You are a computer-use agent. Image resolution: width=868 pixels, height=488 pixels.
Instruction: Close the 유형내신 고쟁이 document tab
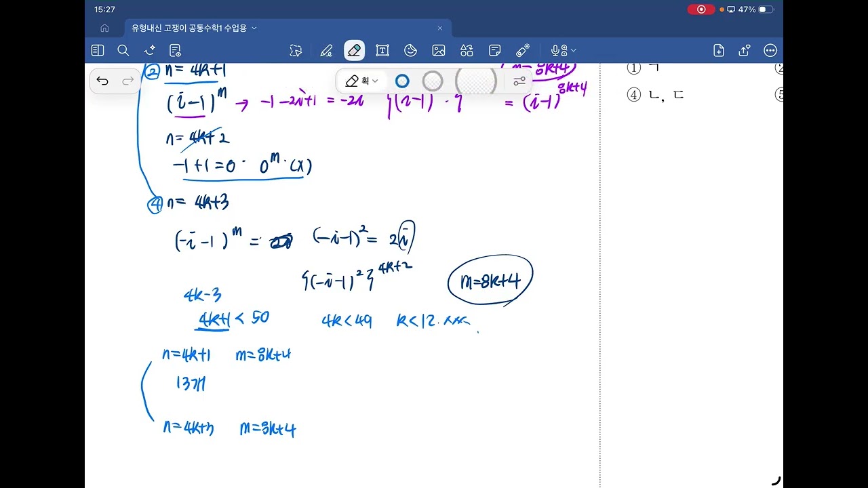(x=439, y=28)
